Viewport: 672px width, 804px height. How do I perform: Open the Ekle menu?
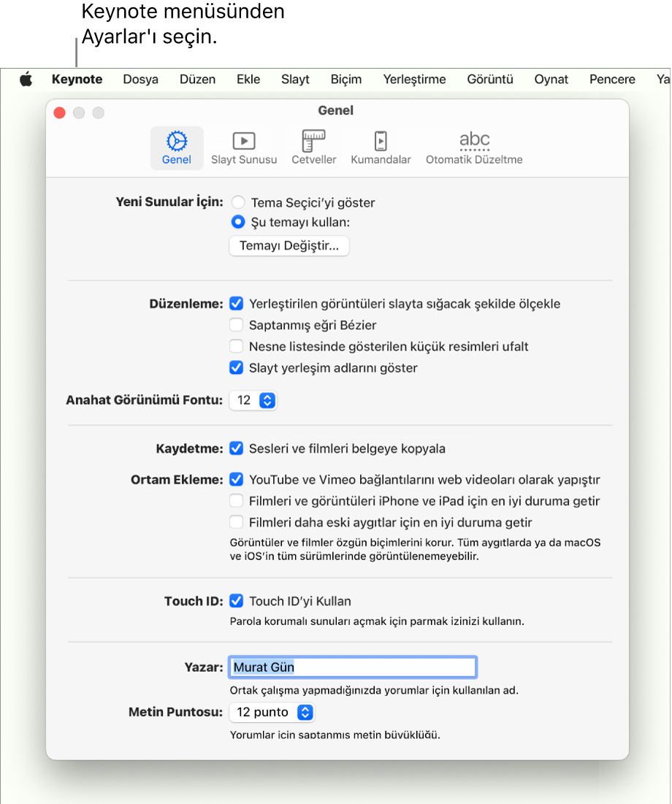[248, 80]
